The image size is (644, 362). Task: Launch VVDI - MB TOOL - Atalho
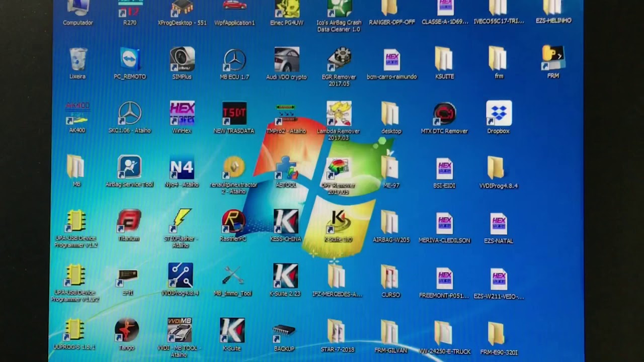pyautogui.click(x=179, y=338)
